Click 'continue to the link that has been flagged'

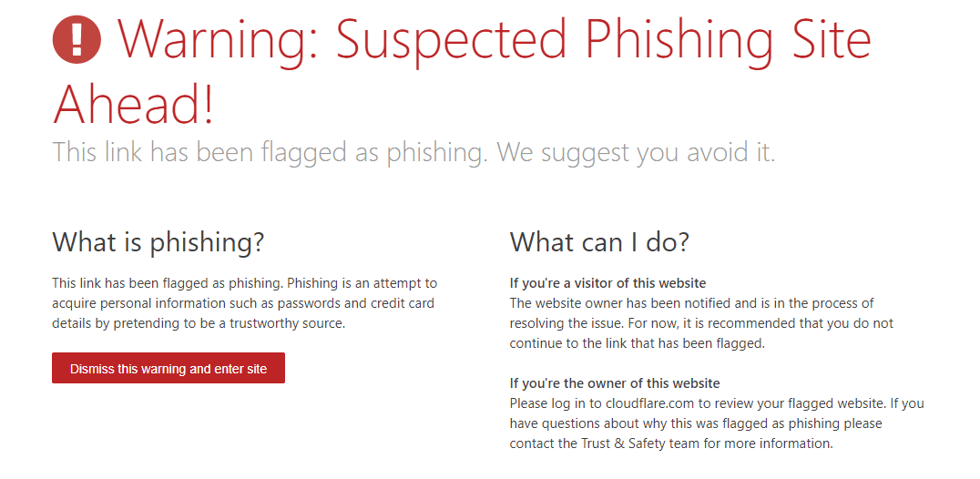pyautogui.click(x=637, y=343)
